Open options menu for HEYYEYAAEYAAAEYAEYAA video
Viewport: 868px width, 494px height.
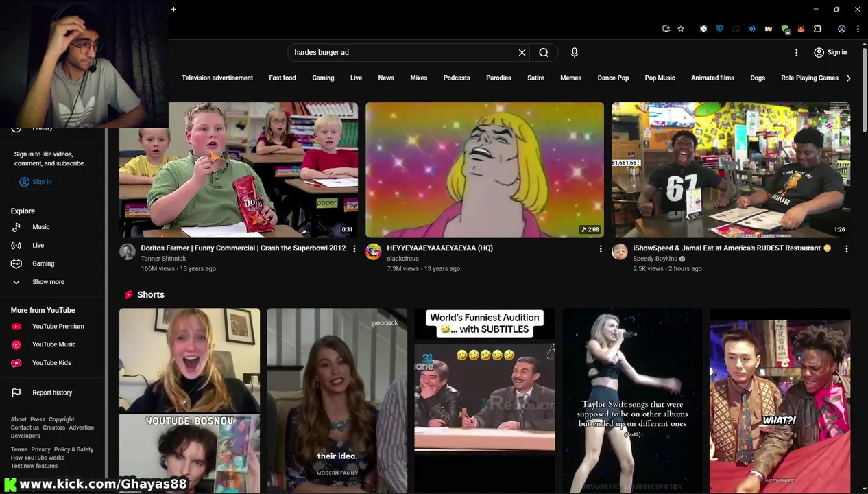(x=601, y=249)
